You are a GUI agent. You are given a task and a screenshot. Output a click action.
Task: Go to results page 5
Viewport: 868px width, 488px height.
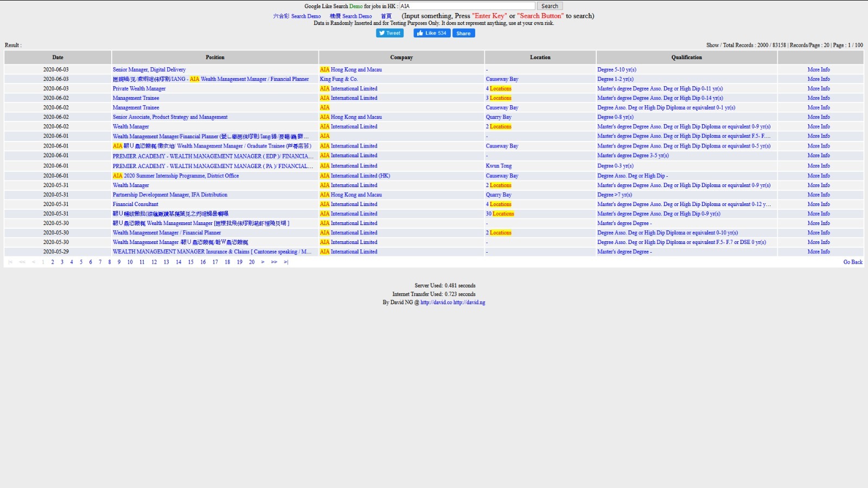coord(81,262)
